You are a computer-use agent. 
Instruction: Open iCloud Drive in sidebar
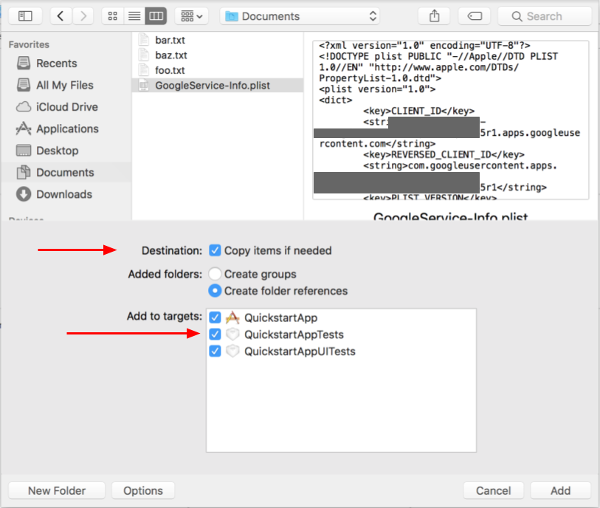[67, 107]
